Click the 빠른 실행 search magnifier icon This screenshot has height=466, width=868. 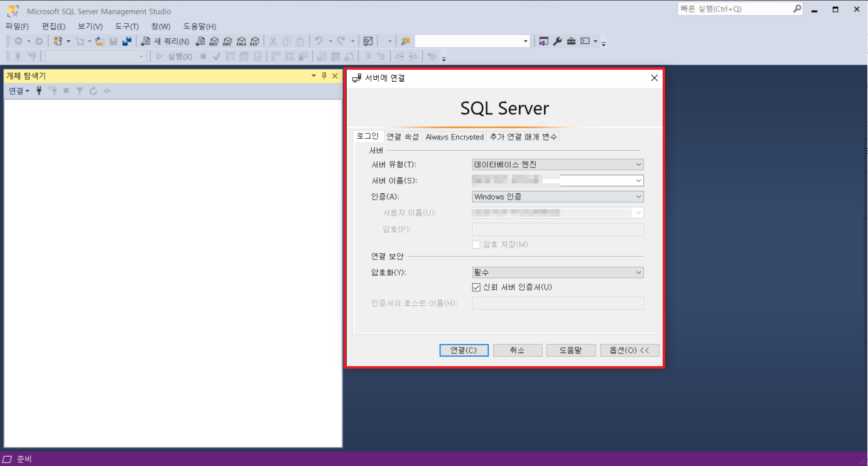[796, 9]
